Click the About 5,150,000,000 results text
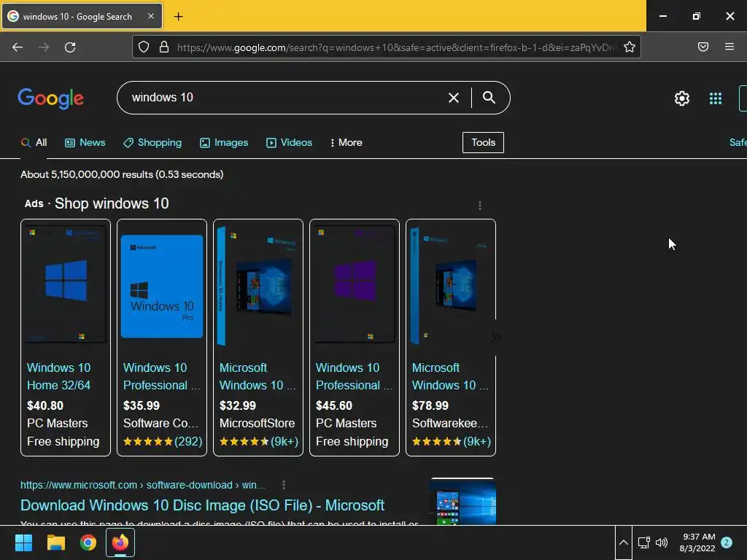 (x=122, y=174)
